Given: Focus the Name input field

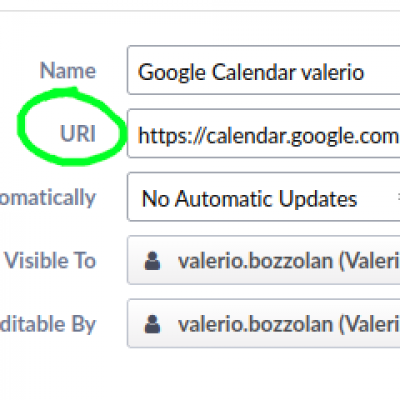Looking at the screenshot, I should pos(263,70).
